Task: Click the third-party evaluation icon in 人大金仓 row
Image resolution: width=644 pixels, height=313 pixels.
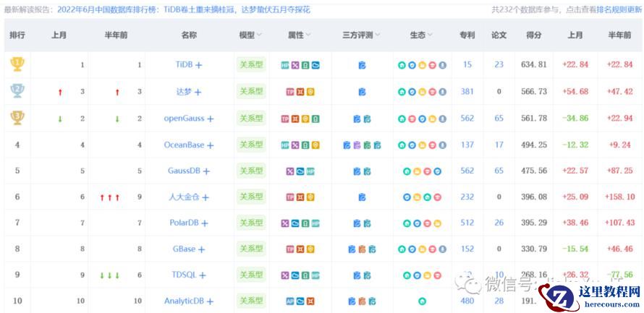Action: click(362, 198)
